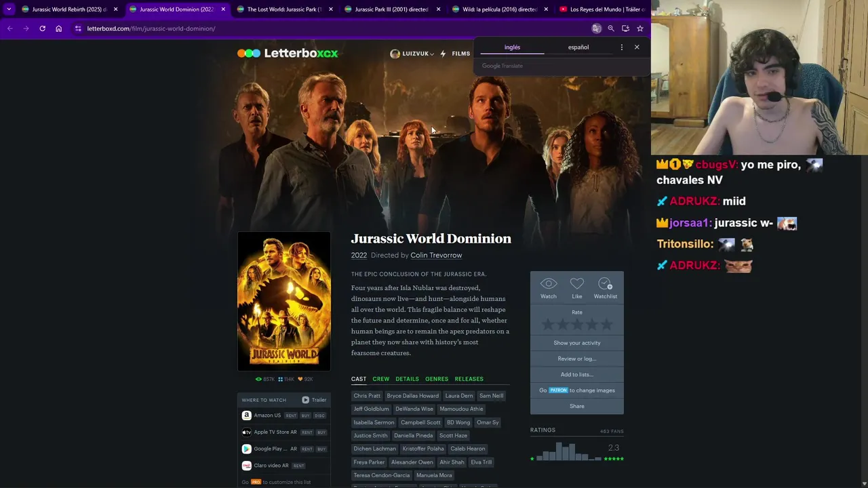Click the zoom magnifier icon in address bar
This screenshot has height=488, width=868.
(611, 28)
